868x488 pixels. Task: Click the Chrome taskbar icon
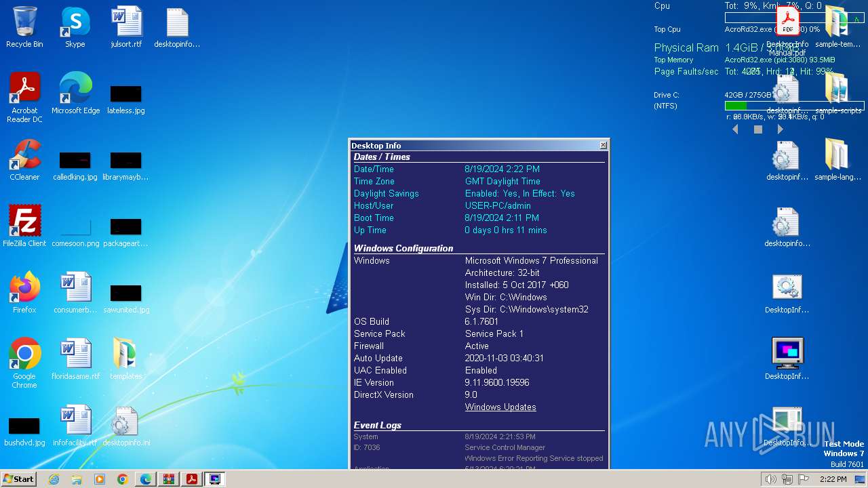click(122, 479)
